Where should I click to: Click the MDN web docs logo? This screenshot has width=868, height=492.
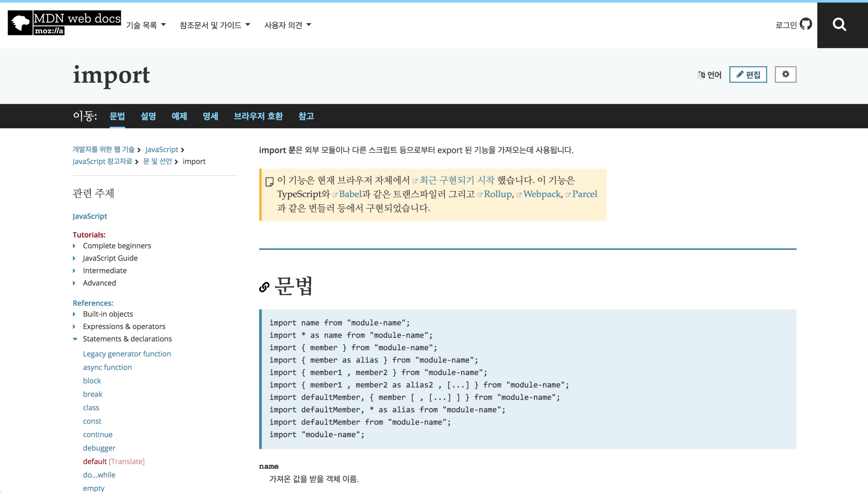coord(64,23)
